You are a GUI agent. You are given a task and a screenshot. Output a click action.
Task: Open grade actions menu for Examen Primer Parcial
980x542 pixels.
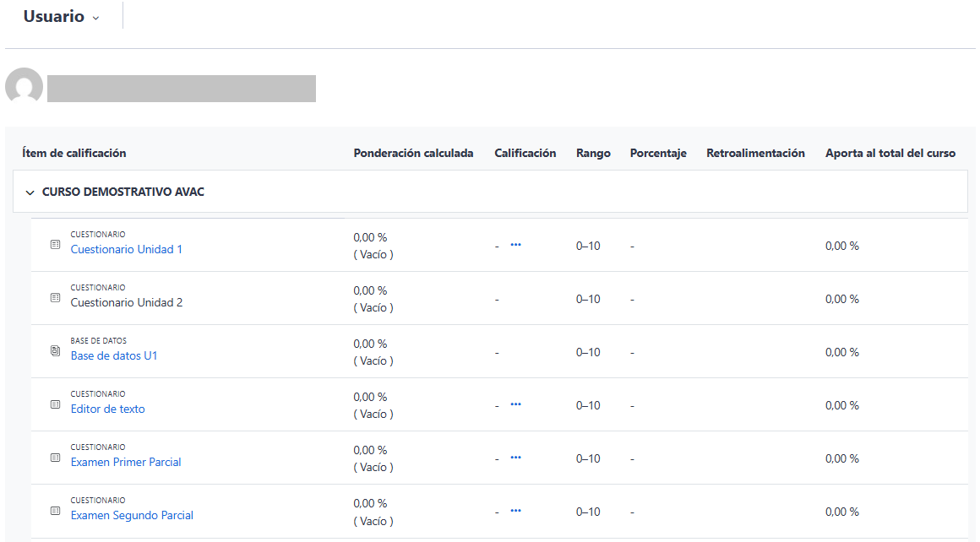(x=515, y=458)
